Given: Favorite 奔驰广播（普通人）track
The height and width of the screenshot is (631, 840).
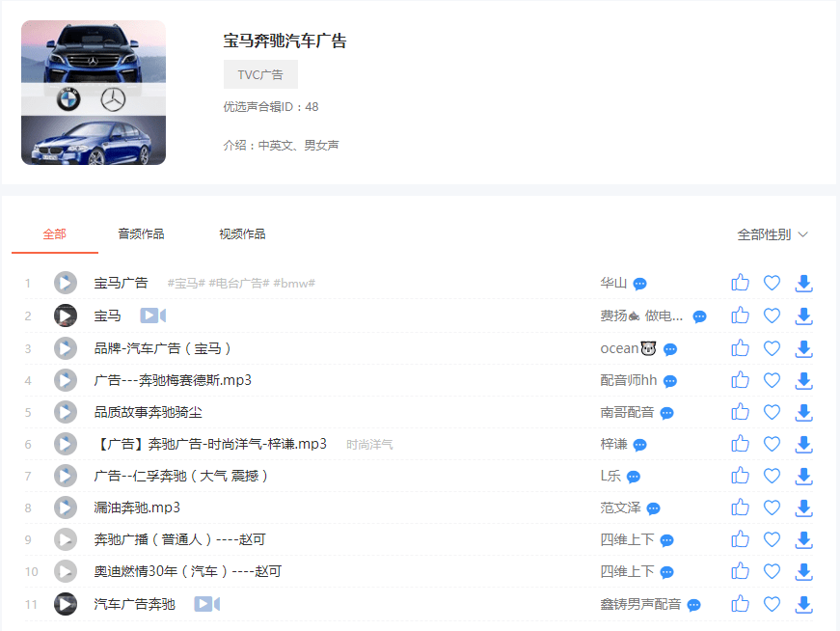Looking at the screenshot, I should point(772,539).
